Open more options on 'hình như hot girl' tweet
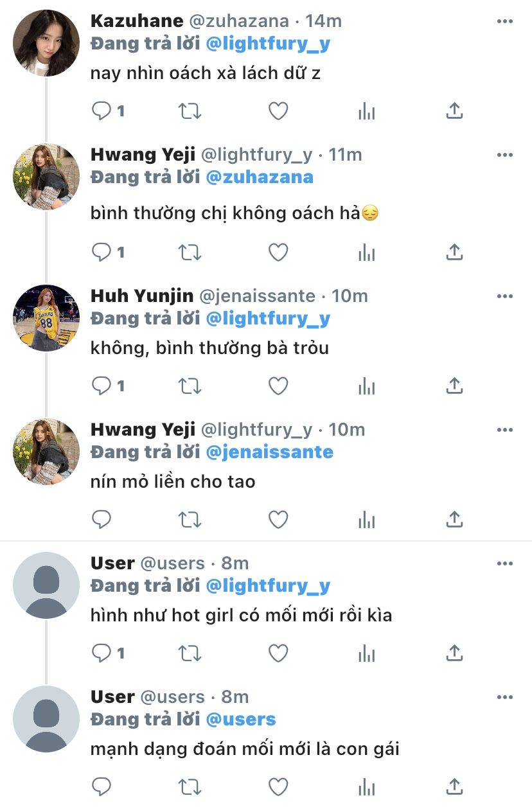 [505, 563]
